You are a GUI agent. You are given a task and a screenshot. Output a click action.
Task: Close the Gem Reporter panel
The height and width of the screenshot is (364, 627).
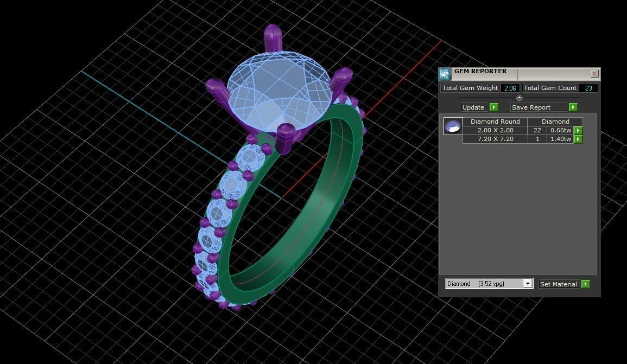coord(594,74)
